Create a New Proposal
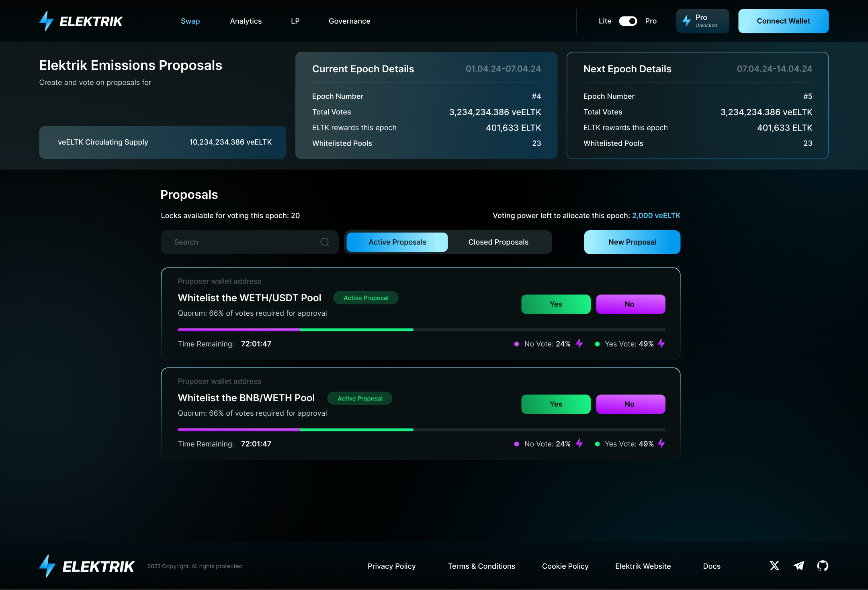 [x=632, y=242]
